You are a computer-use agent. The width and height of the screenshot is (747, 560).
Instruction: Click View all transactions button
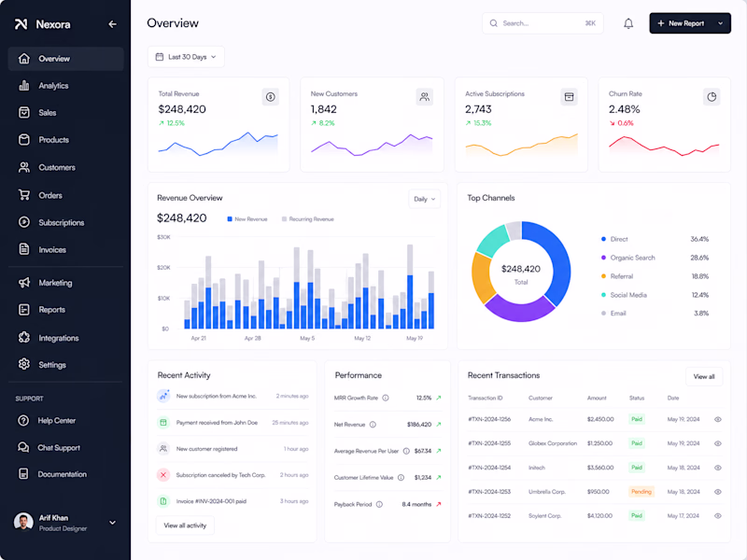[704, 377]
